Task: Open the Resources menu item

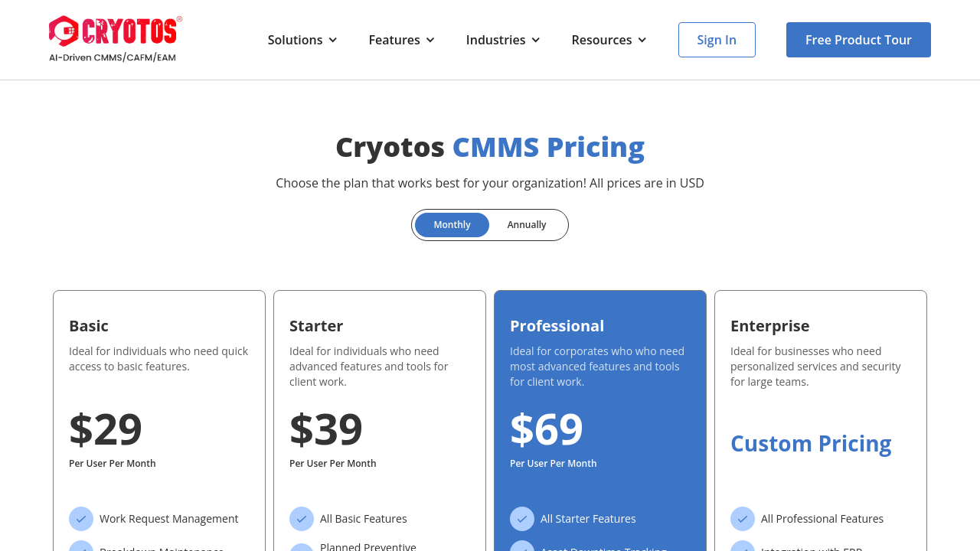Action: [602, 40]
